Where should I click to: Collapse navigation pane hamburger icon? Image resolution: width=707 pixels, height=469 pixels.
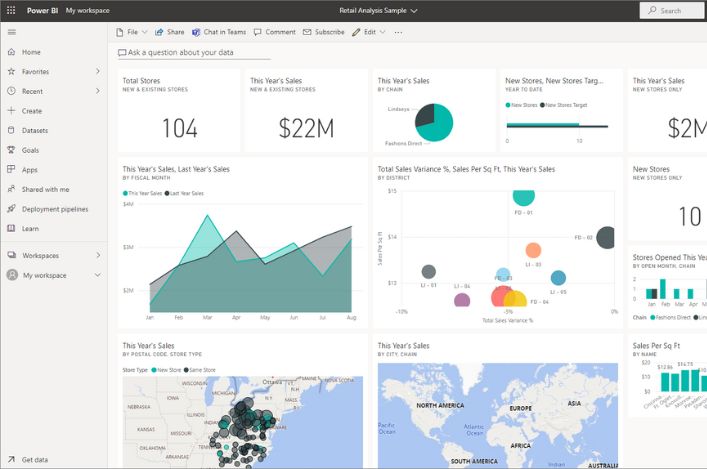(12, 32)
